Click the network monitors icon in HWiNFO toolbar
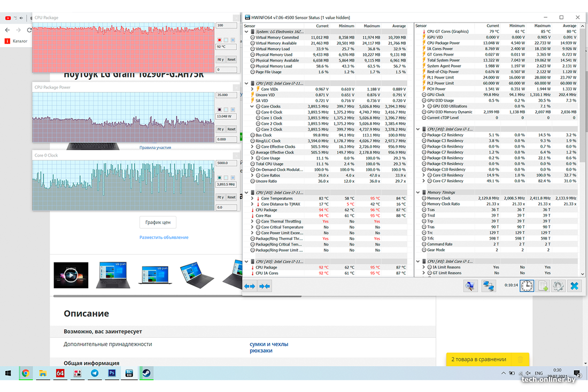 488,286
